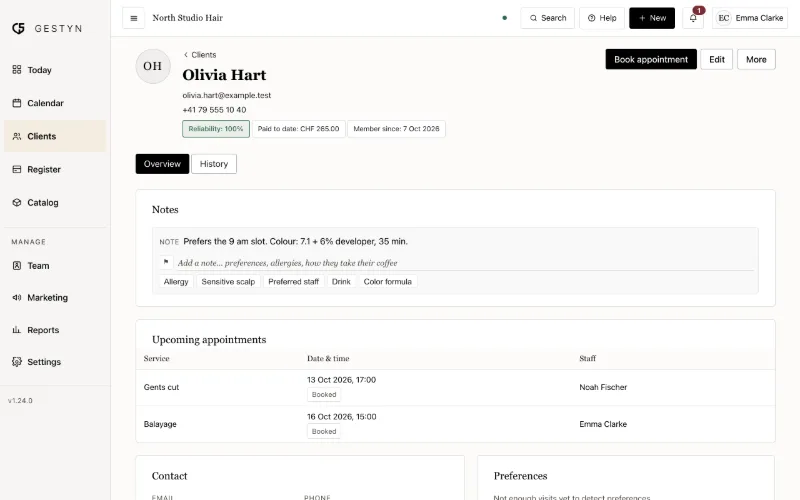Click Member since: 7 Oct 2026 badge
Screen dimensions: 800x500
click(x=396, y=129)
